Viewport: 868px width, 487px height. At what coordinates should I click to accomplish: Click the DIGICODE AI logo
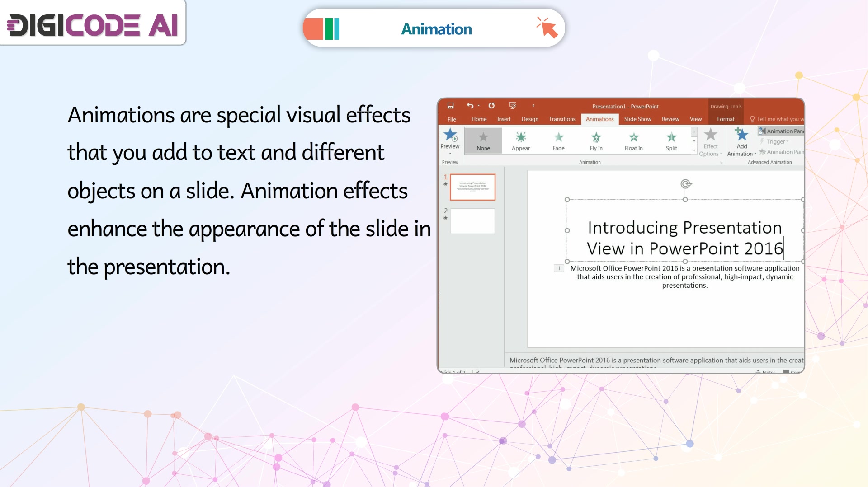point(93,24)
